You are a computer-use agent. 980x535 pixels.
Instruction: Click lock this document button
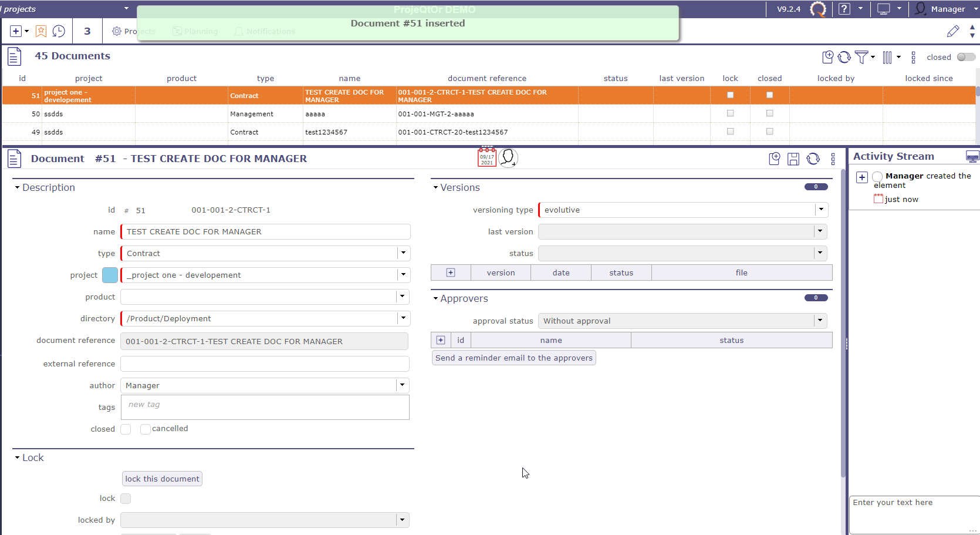coord(162,479)
